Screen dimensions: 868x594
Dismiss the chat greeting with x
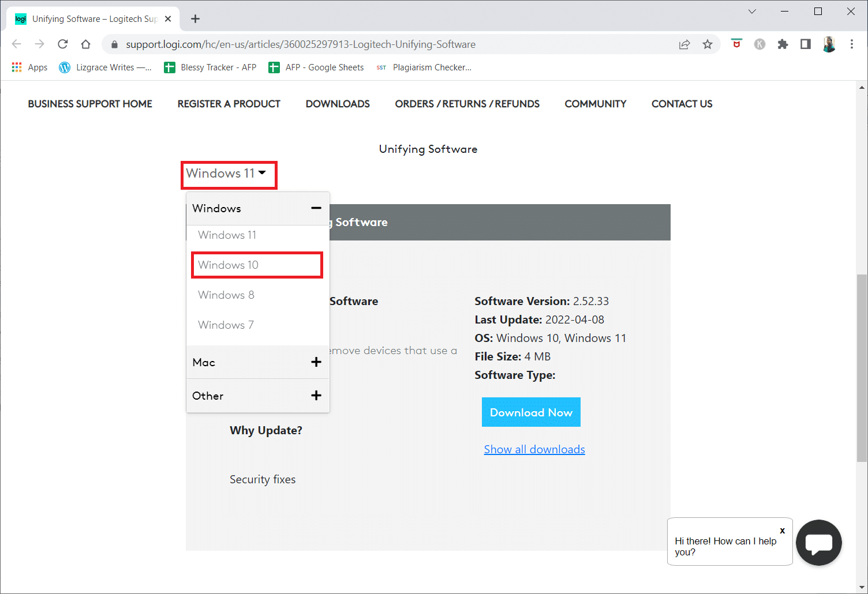(x=783, y=531)
